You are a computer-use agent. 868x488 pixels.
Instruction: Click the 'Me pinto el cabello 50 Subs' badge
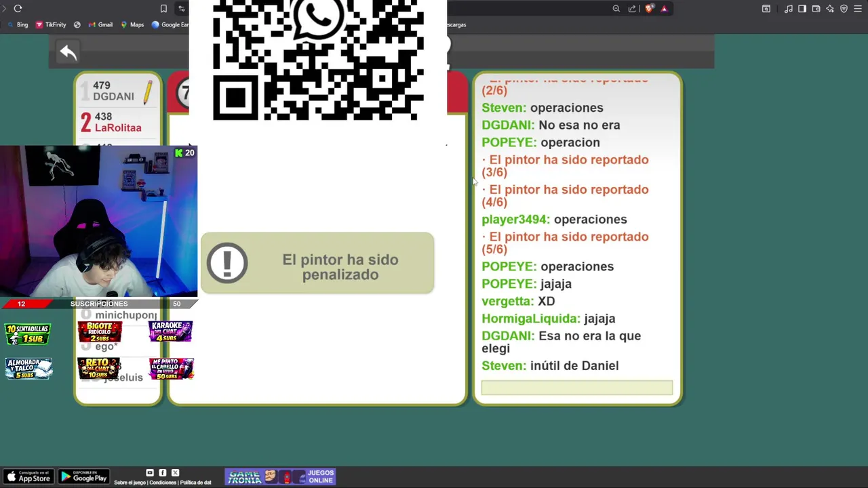coord(172,369)
